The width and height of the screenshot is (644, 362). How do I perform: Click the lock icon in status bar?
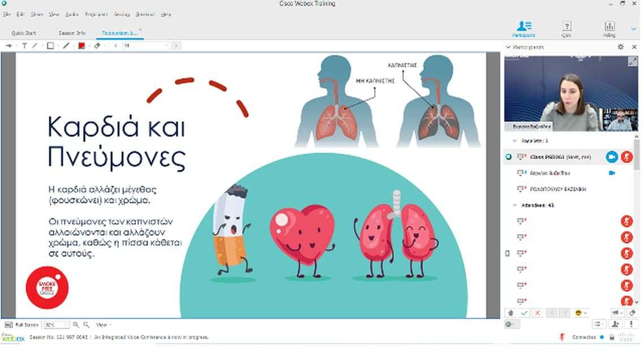(612, 337)
